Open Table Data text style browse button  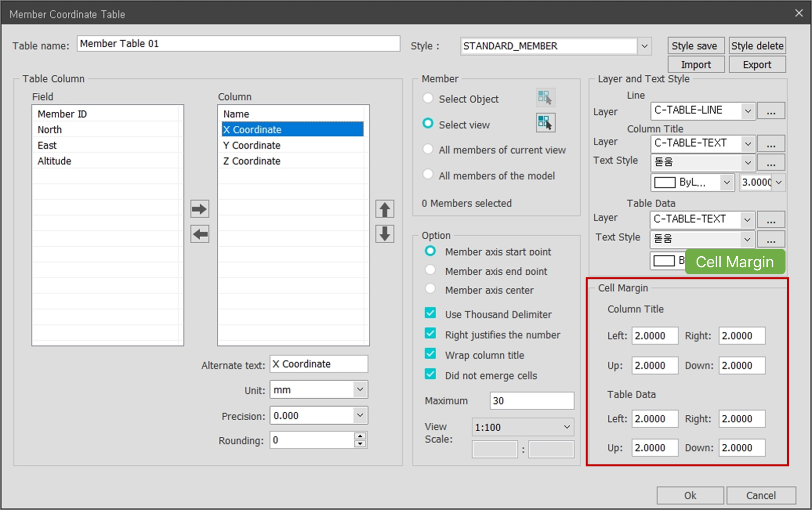771,239
